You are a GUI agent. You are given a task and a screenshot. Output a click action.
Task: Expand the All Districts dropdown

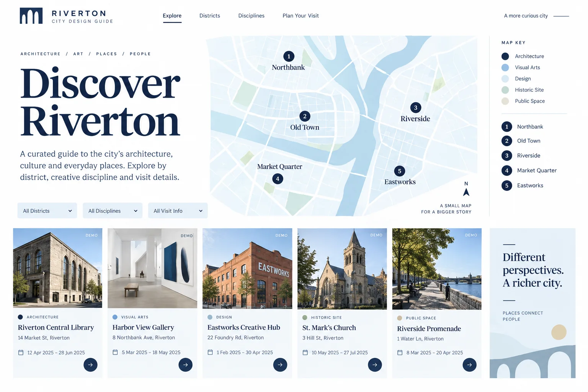47,211
